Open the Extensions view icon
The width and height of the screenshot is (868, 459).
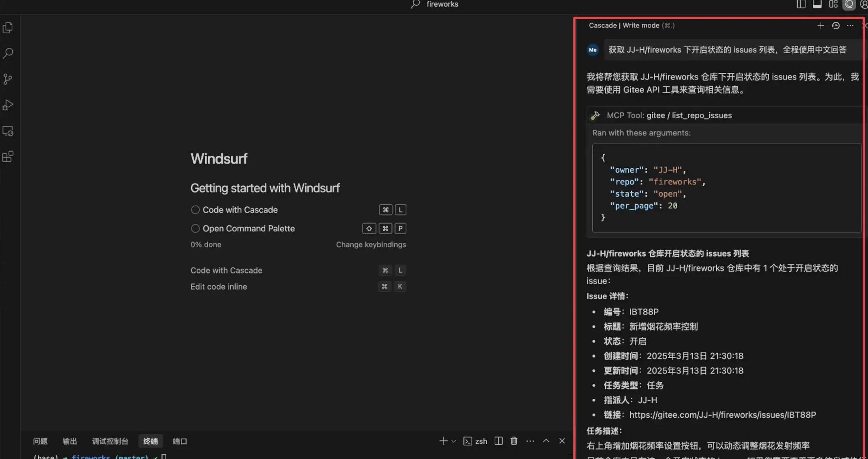(x=8, y=157)
